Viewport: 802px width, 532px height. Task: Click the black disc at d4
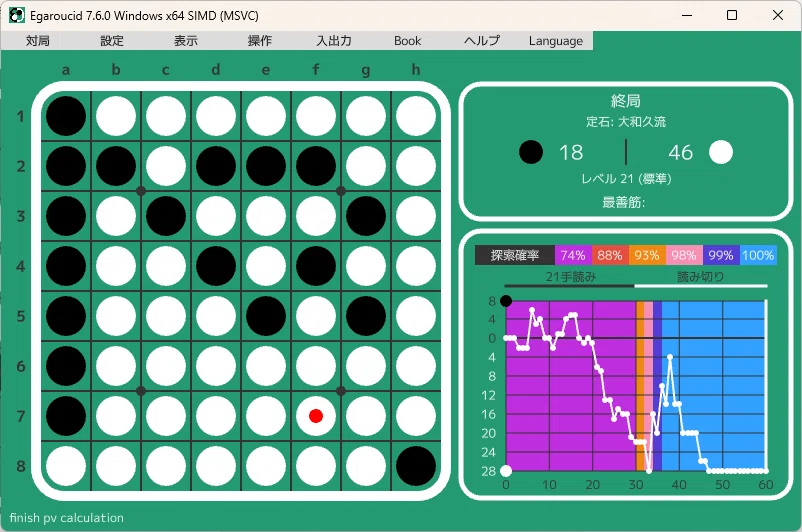click(x=216, y=266)
